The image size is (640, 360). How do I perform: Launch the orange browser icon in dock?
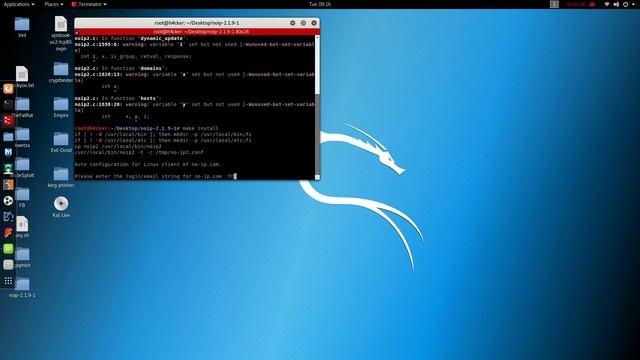[x=8, y=89]
